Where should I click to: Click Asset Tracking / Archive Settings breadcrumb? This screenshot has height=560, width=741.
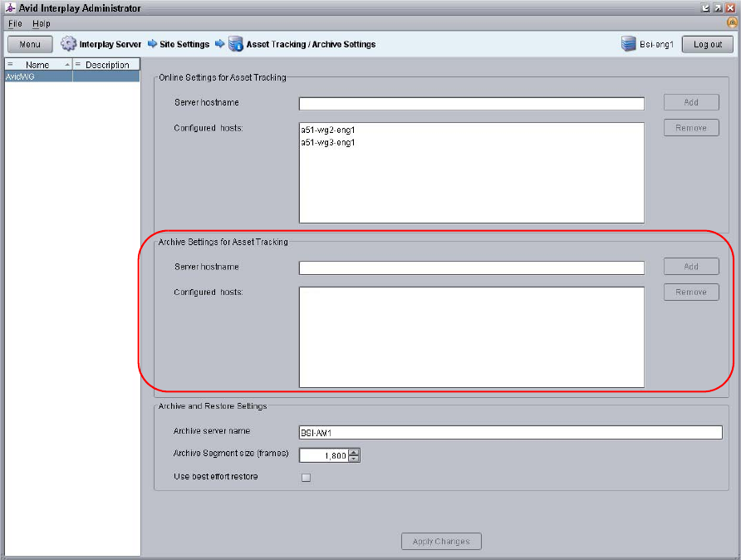tap(311, 44)
